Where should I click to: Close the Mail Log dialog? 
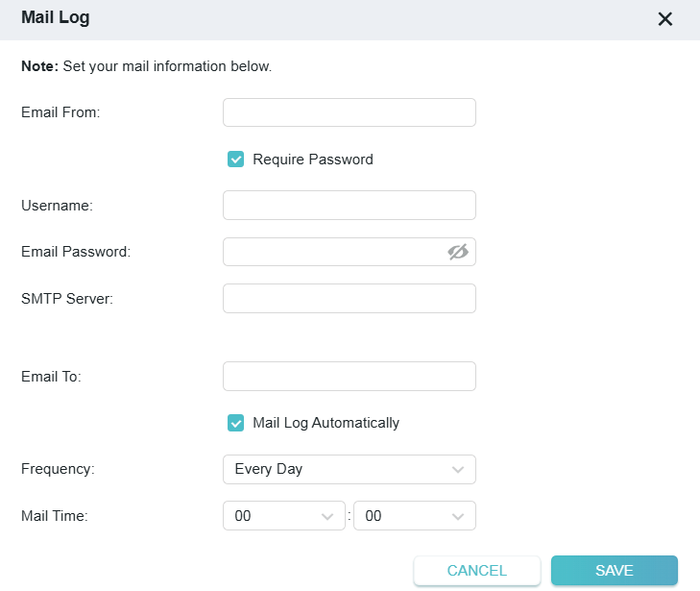[664, 19]
